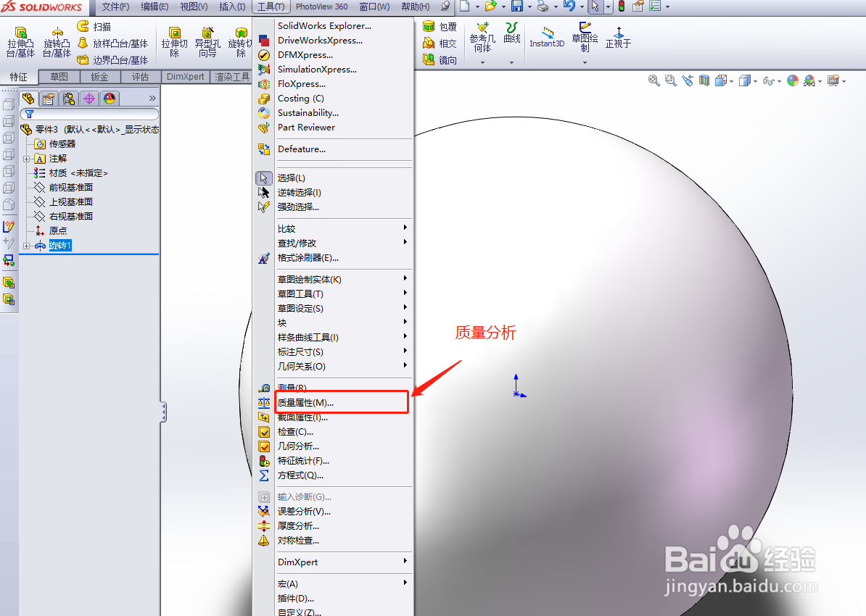Viewport: 866px width, 616px height.
Task: Click the Edit Appearance color ball icon
Action: pyautogui.click(x=793, y=80)
